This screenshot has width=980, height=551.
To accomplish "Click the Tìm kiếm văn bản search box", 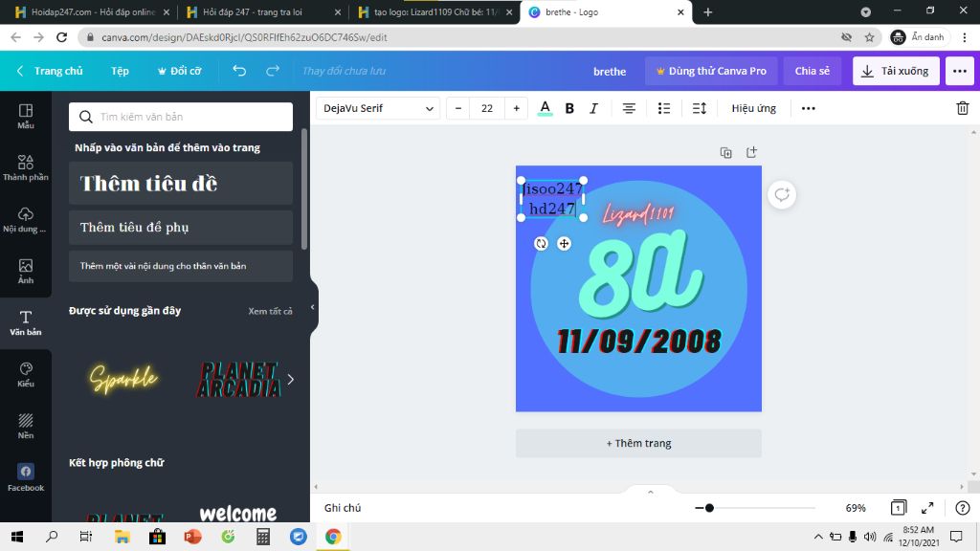I will [x=181, y=117].
